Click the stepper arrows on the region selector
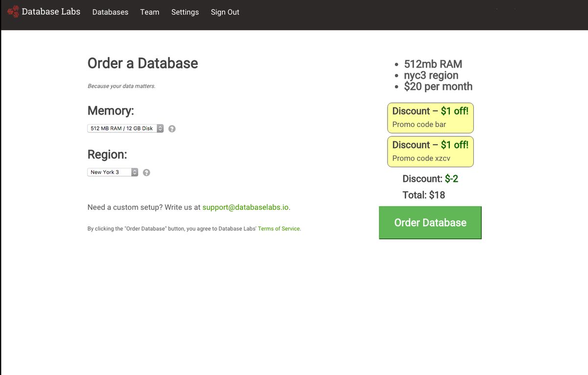This screenshot has width=588, height=375. tap(134, 172)
